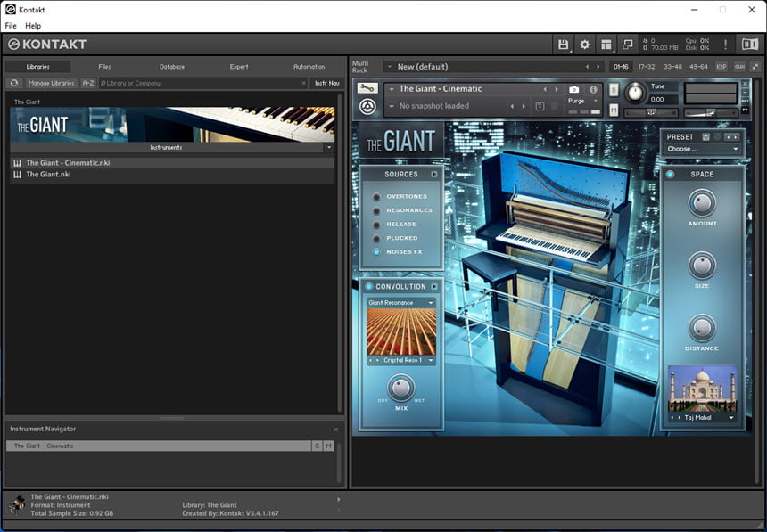Close the Instrument Navigator panel
This screenshot has height=532, width=767.
click(336, 430)
